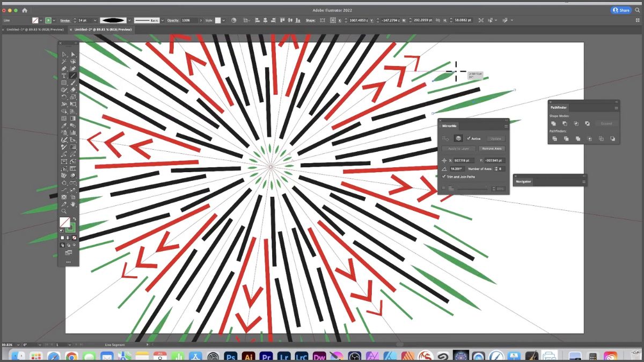Open Recolor Artwork wheel icon
Screen dimensions: 644x362
pyautogui.click(x=233, y=20)
